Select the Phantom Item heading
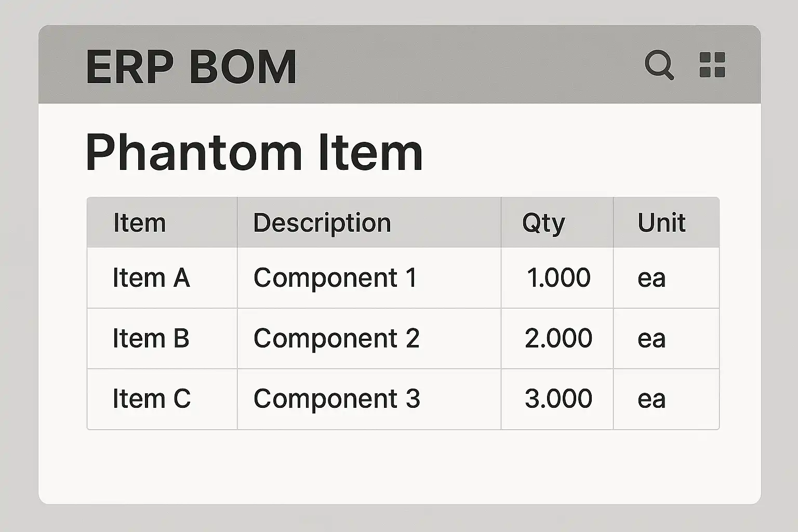Screen dimensions: 798x532 click(254, 153)
